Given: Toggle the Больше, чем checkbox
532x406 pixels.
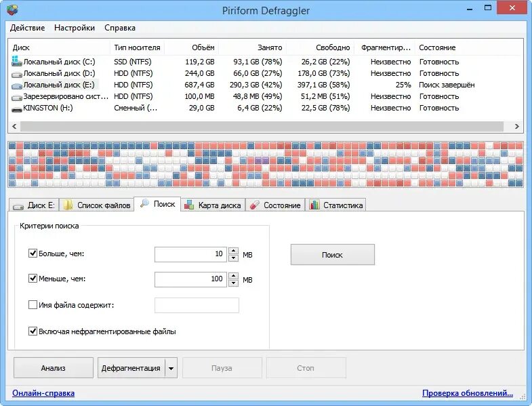Looking at the screenshot, I should pyautogui.click(x=33, y=253).
